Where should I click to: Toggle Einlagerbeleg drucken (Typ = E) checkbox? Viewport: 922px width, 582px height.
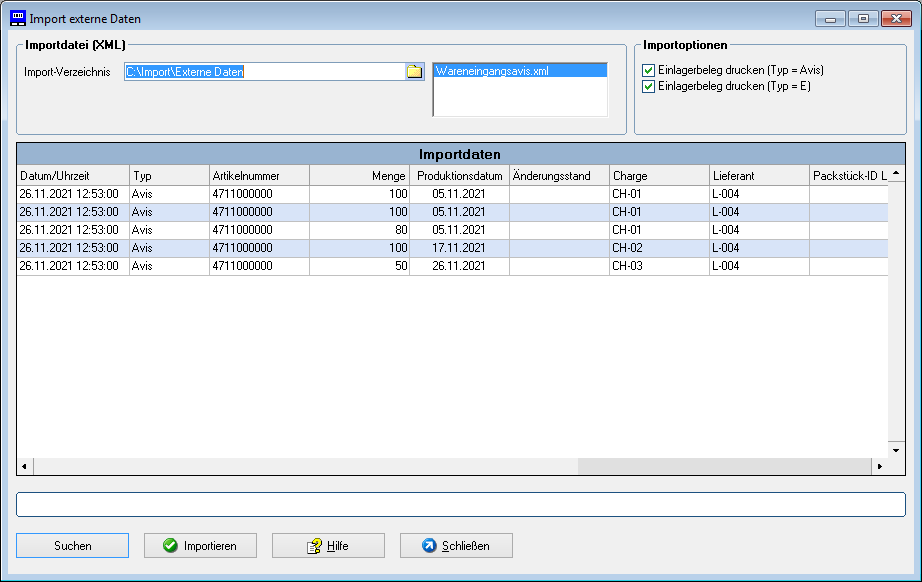coord(648,87)
